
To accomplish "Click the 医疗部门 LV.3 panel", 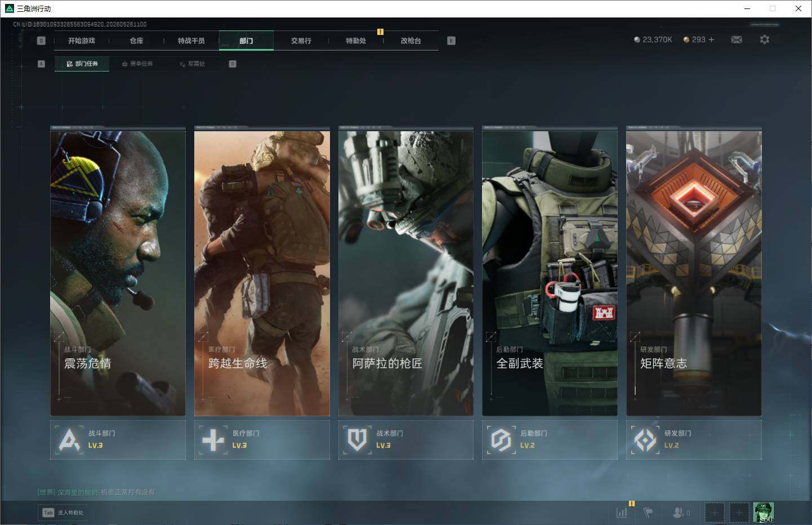I will [x=262, y=440].
